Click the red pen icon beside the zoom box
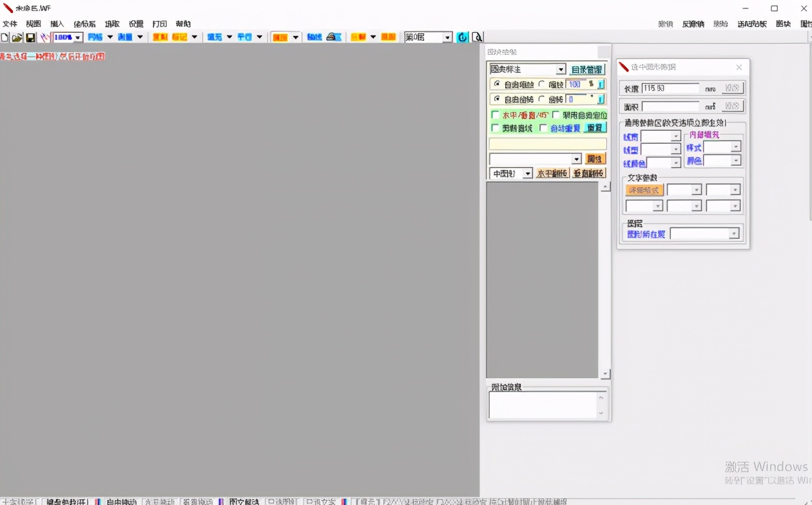 (44, 37)
